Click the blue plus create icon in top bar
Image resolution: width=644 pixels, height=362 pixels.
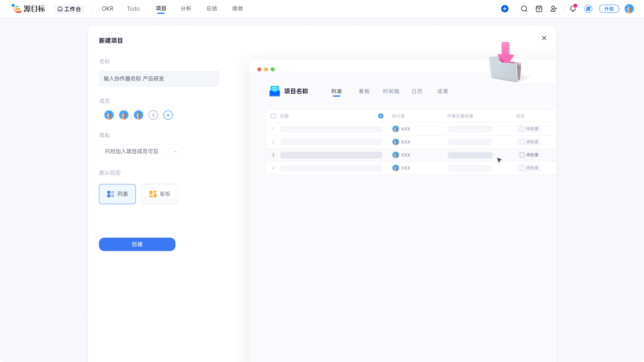coord(505,9)
